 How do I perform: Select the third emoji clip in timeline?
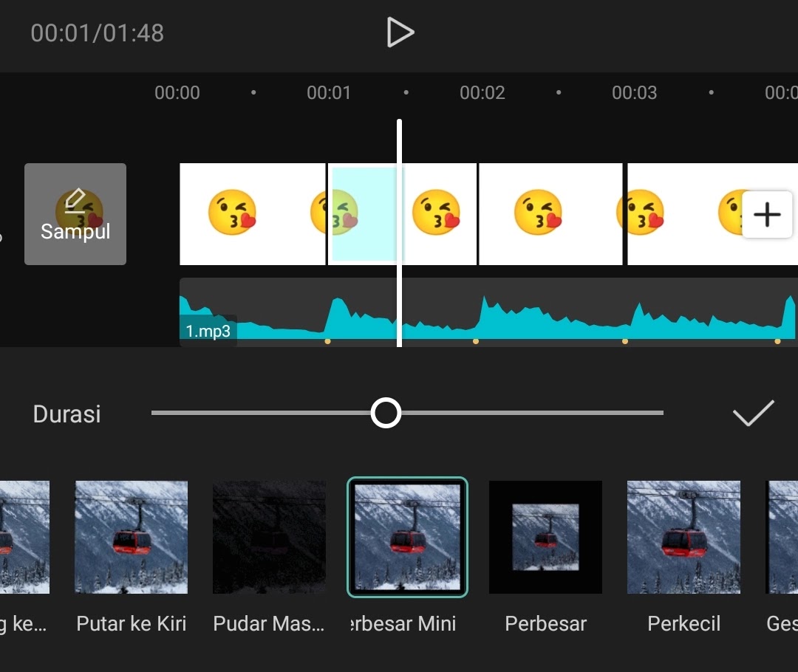click(550, 214)
